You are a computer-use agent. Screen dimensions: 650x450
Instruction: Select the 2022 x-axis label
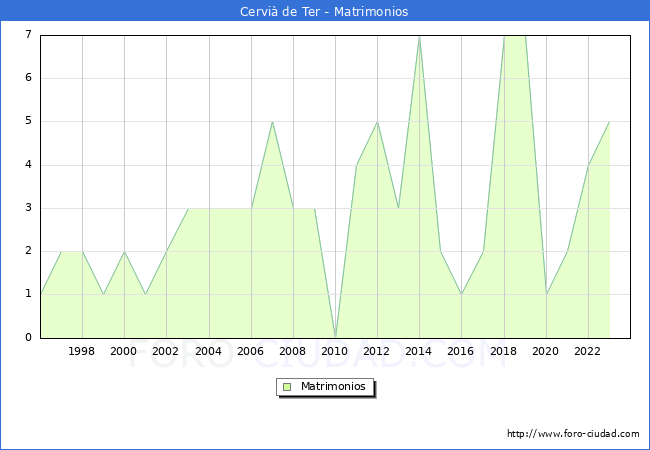pyautogui.click(x=588, y=352)
